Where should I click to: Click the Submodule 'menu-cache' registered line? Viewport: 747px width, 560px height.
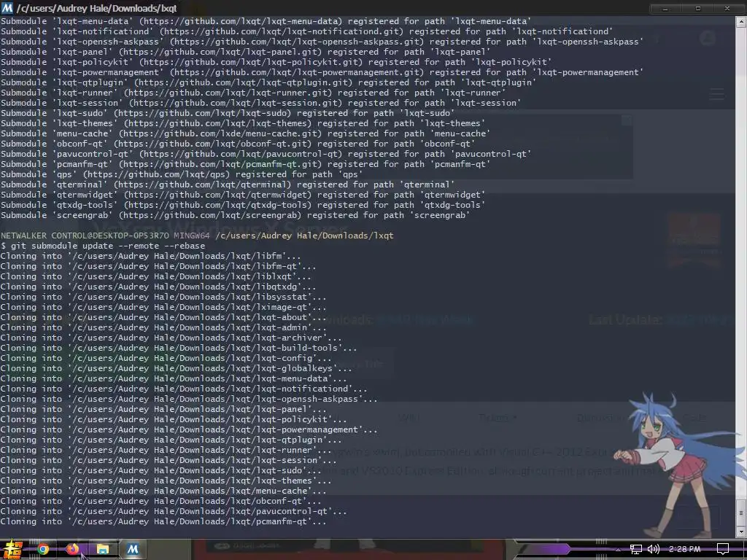245,133
